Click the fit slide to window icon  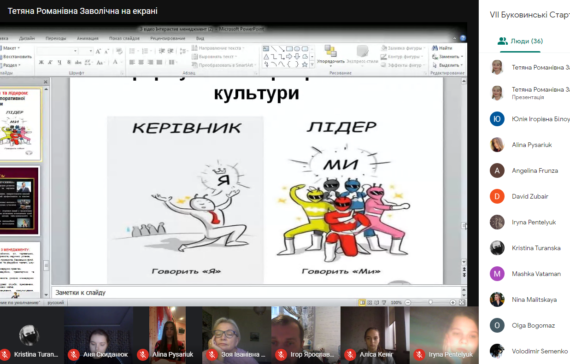pos(462,302)
